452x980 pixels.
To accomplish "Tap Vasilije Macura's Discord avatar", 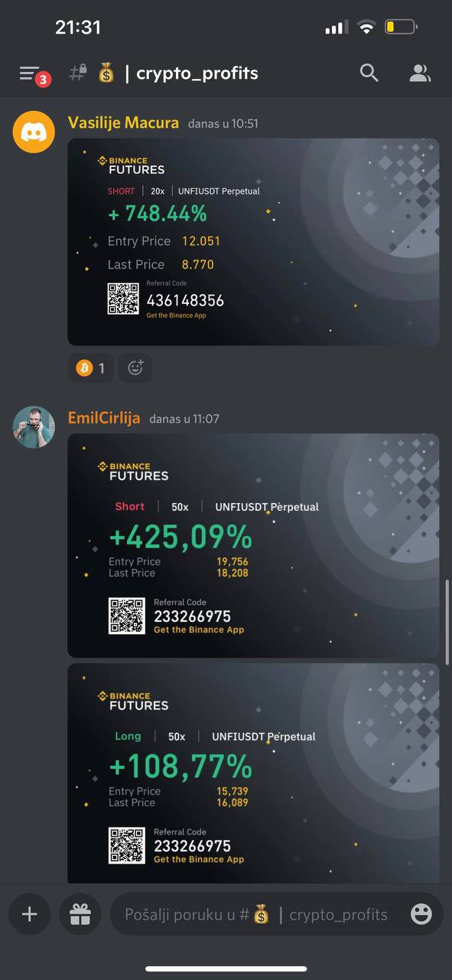I will tap(34, 132).
